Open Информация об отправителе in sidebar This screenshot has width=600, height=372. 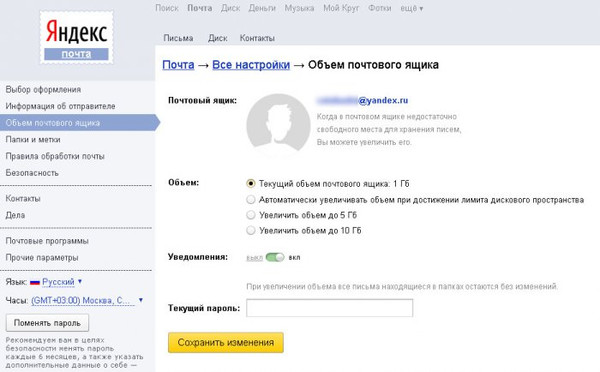[x=60, y=106]
